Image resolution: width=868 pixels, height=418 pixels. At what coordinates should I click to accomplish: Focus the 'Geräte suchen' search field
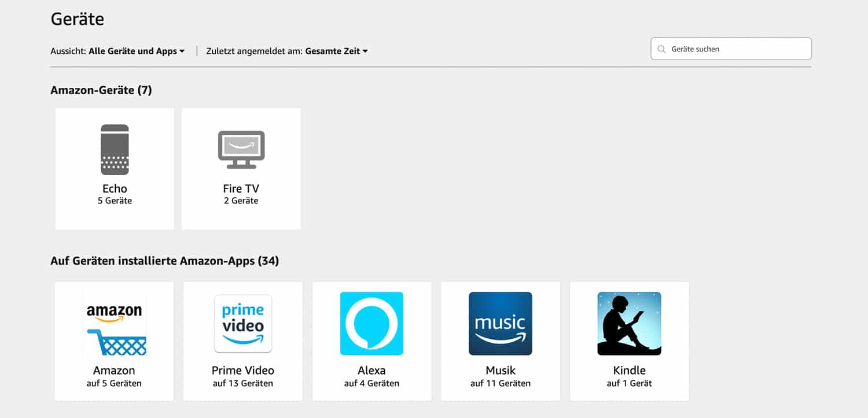731,49
